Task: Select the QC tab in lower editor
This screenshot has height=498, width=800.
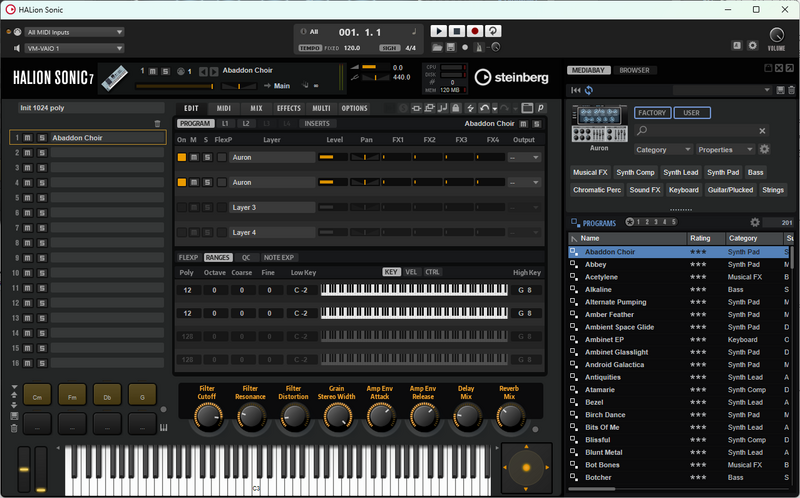Action: point(246,258)
